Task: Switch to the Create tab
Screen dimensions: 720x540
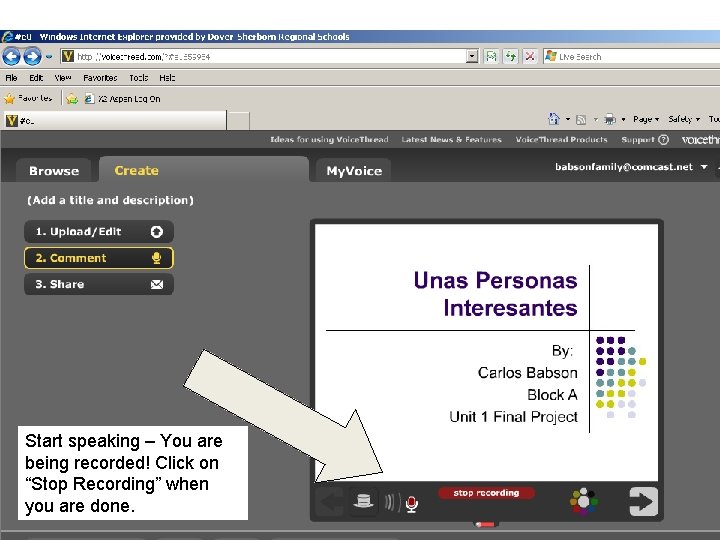Action: pyautogui.click(x=203, y=170)
